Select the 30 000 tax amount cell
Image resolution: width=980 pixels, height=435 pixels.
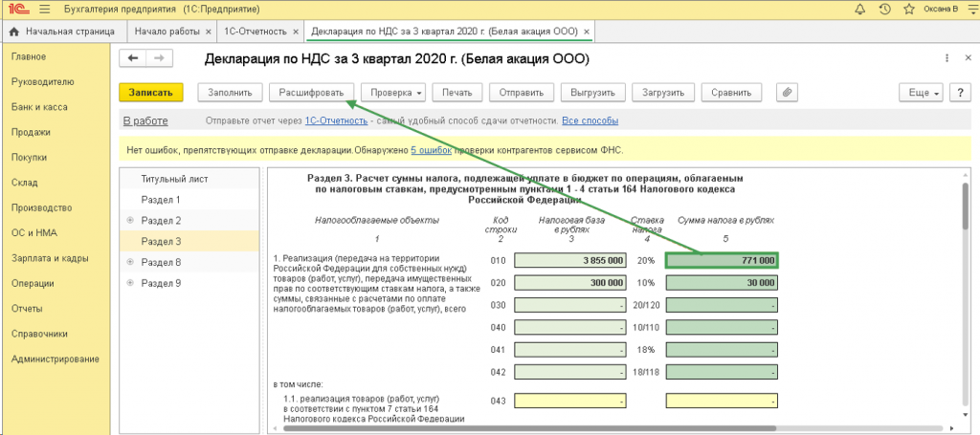click(722, 283)
